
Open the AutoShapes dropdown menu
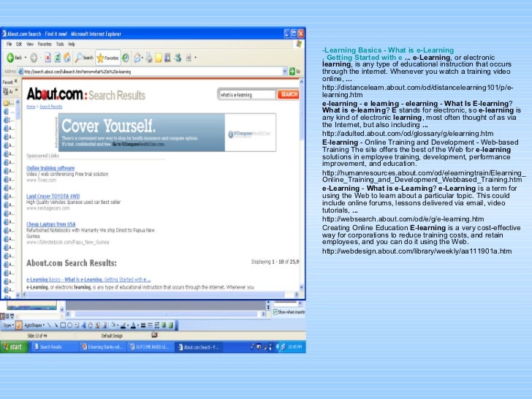pyautogui.click(x=34, y=325)
